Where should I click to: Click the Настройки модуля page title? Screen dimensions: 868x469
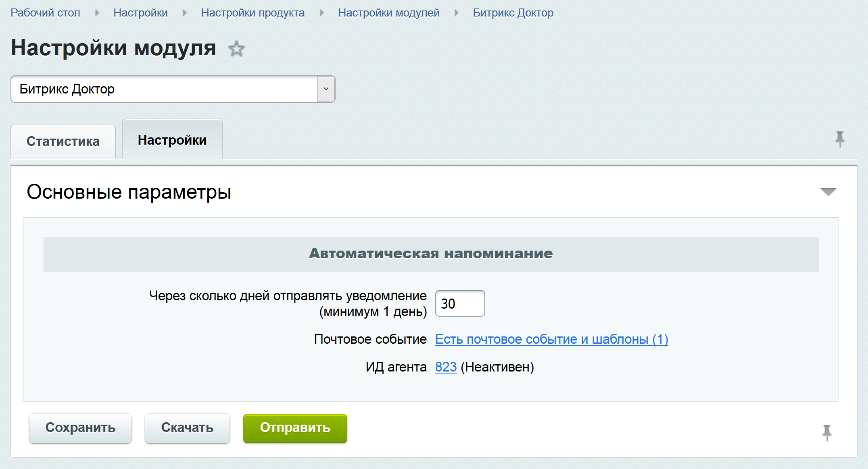coord(113,48)
